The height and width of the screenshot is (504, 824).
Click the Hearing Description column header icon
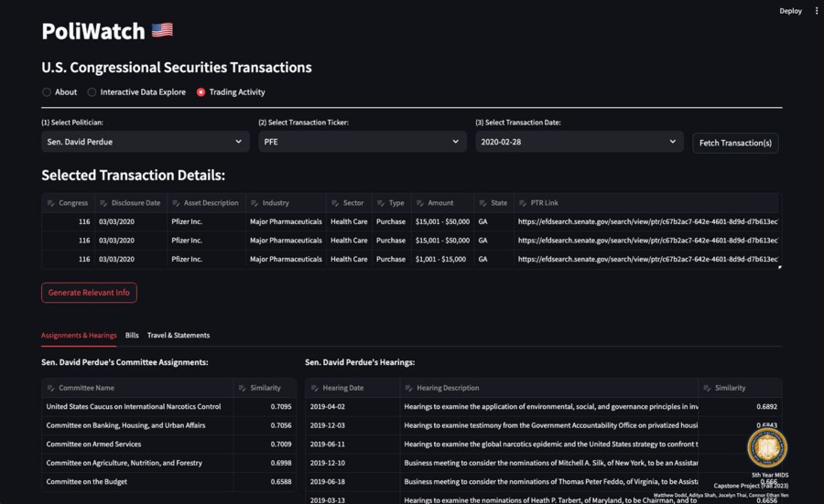click(408, 388)
